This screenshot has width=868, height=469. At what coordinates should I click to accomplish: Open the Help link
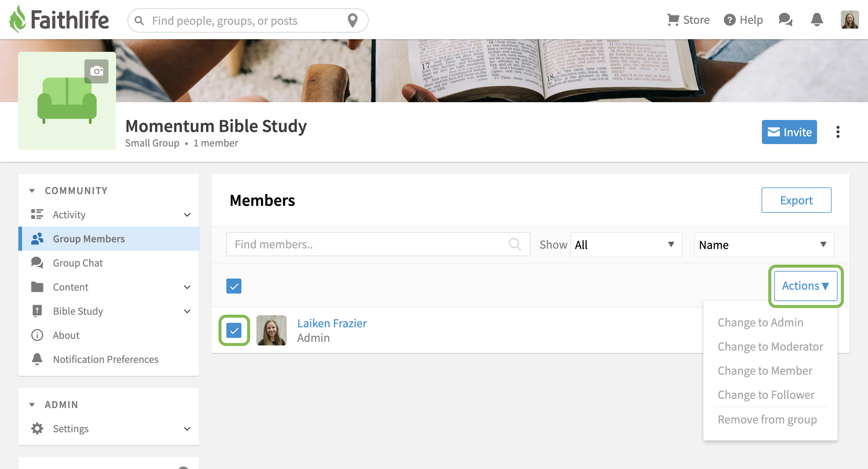[x=751, y=20]
